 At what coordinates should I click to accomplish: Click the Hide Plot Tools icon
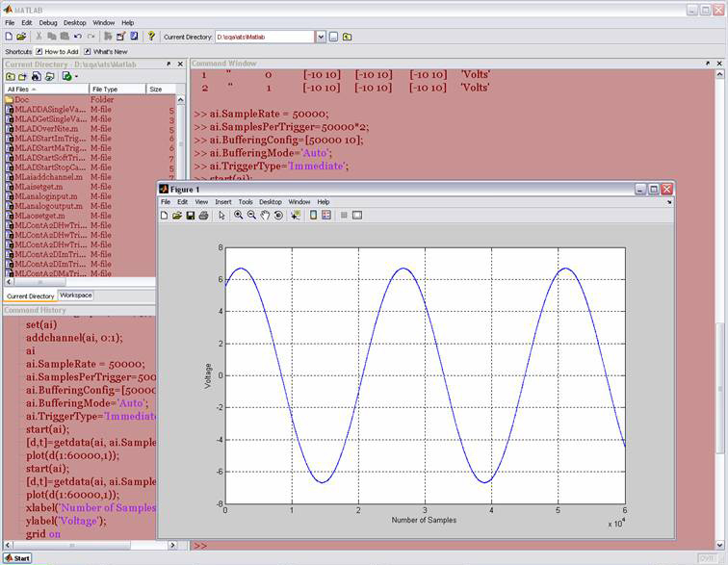point(344,216)
